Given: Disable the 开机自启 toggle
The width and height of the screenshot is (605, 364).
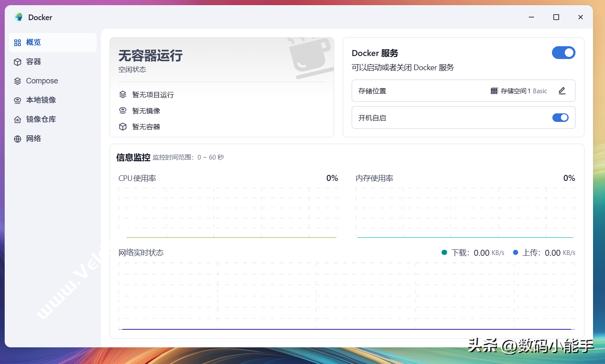Looking at the screenshot, I should click(x=560, y=118).
